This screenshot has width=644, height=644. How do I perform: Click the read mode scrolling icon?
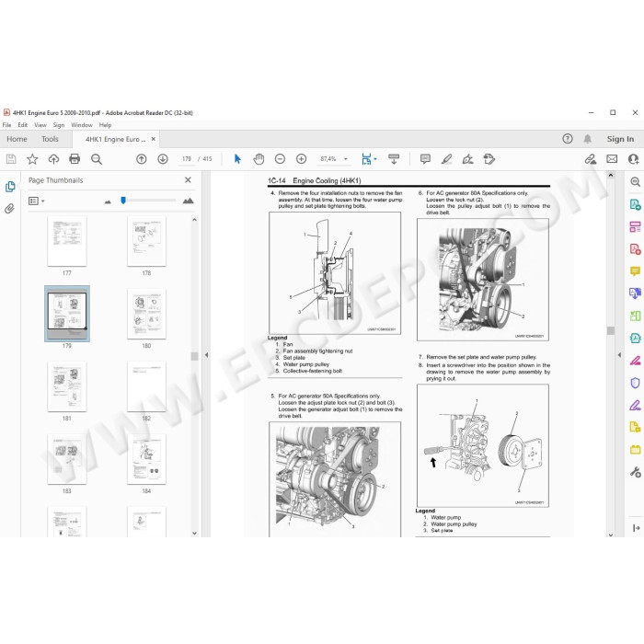coord(394,159)
